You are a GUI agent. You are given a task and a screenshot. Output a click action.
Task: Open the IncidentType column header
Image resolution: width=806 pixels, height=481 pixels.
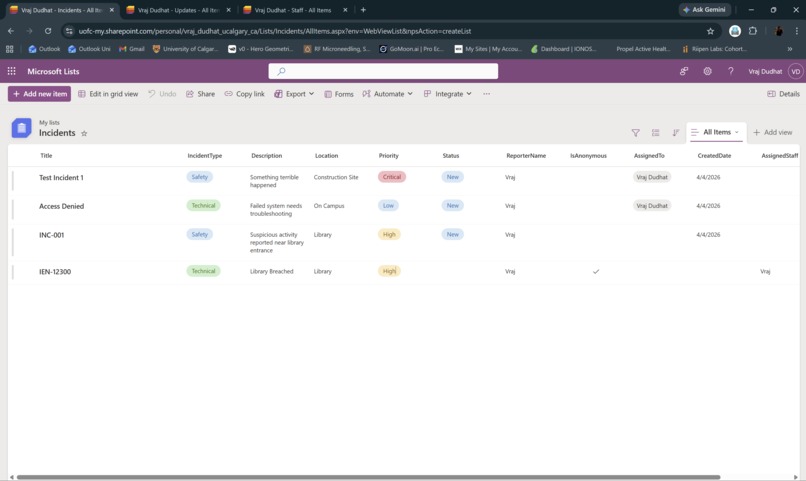[x=205, y=156]
